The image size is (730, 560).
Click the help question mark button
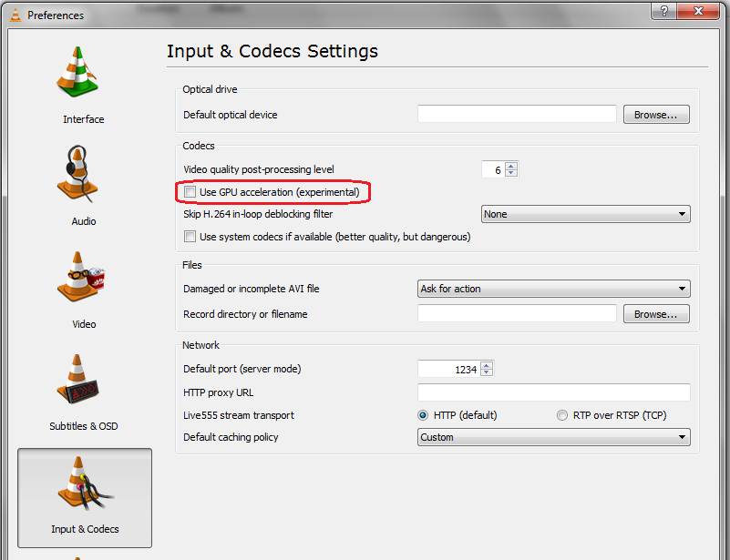coord(663,11)
